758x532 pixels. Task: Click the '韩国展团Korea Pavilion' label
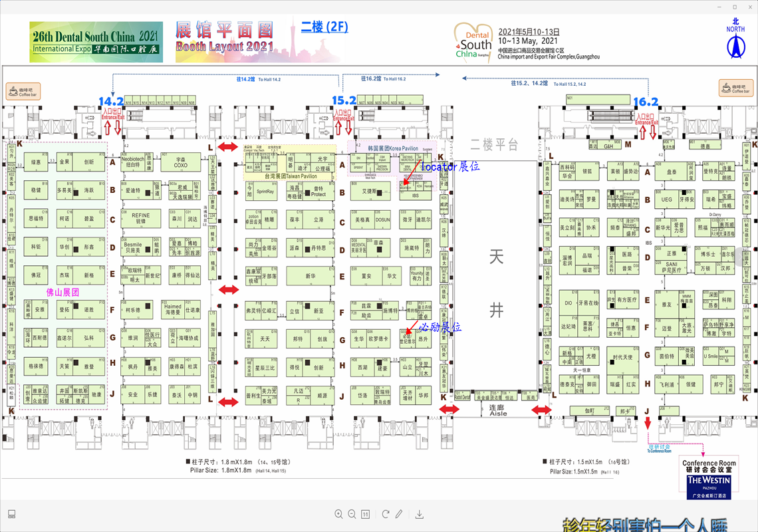[393, 148]
